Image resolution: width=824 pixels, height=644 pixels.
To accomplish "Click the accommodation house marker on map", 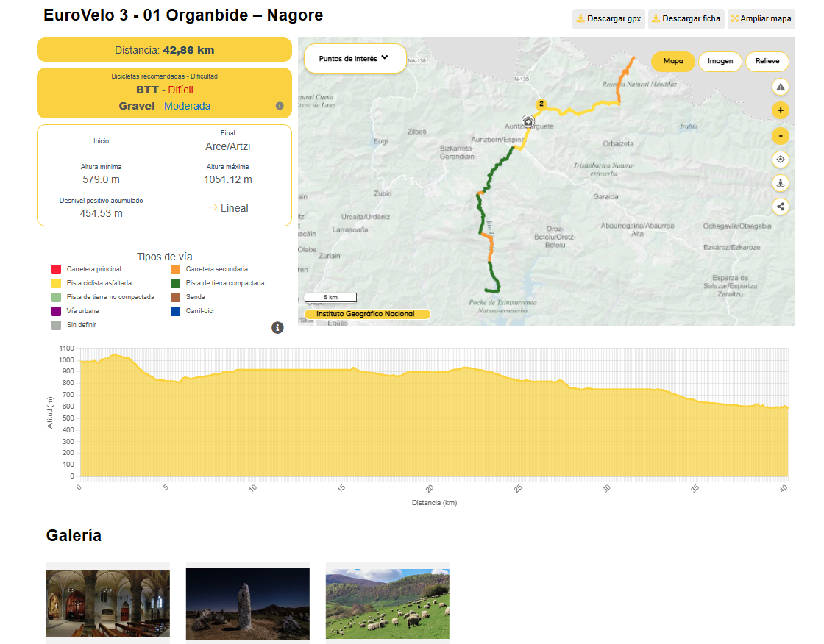I will point(528,121).
